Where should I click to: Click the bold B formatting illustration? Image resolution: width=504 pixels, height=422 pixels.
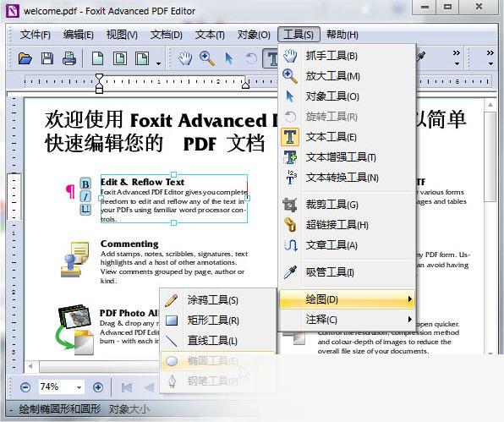click(x=85, y=184)
